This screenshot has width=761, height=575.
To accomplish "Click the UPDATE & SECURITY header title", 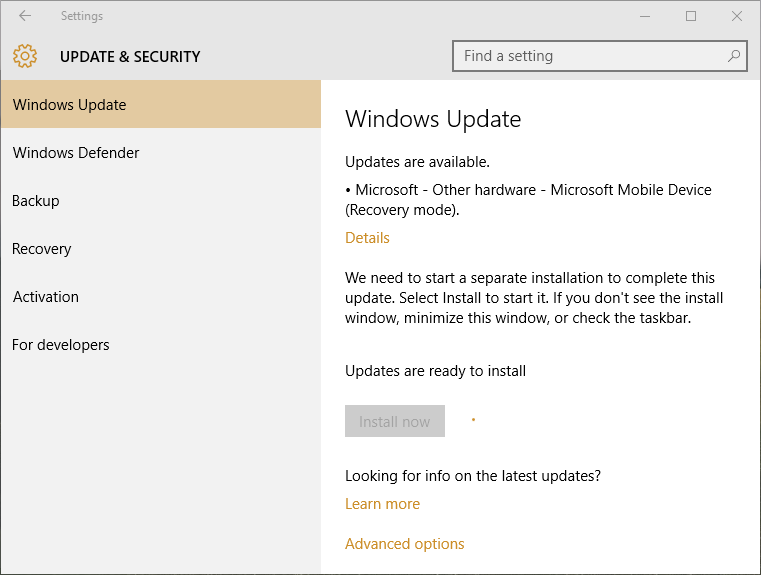I will pyautogui.click(x=130, y=57).
